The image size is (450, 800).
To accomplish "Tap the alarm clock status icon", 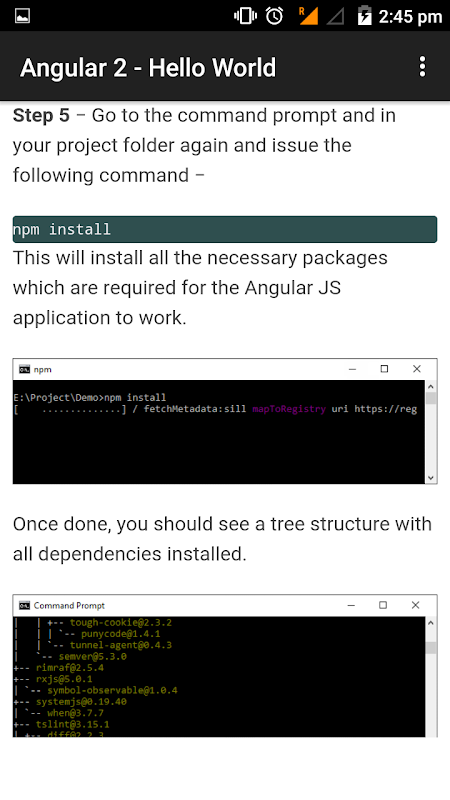I will 274,16.
